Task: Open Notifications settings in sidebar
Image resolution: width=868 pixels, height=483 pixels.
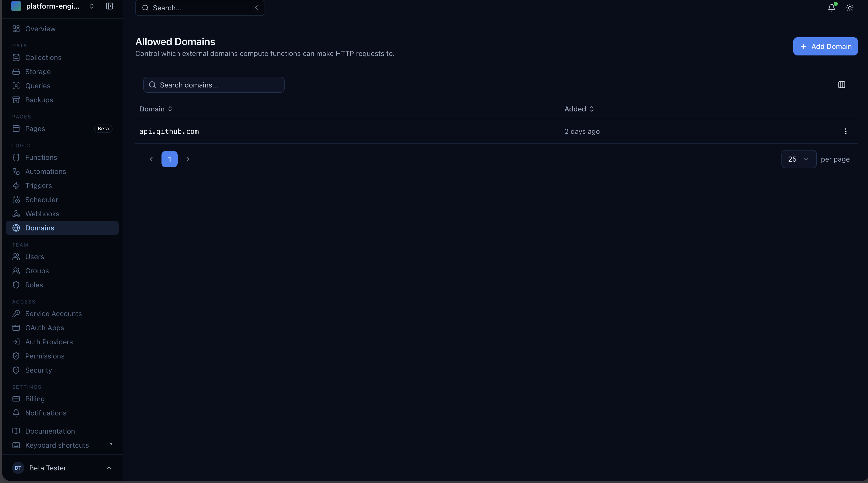Action: tap(62, 413)
